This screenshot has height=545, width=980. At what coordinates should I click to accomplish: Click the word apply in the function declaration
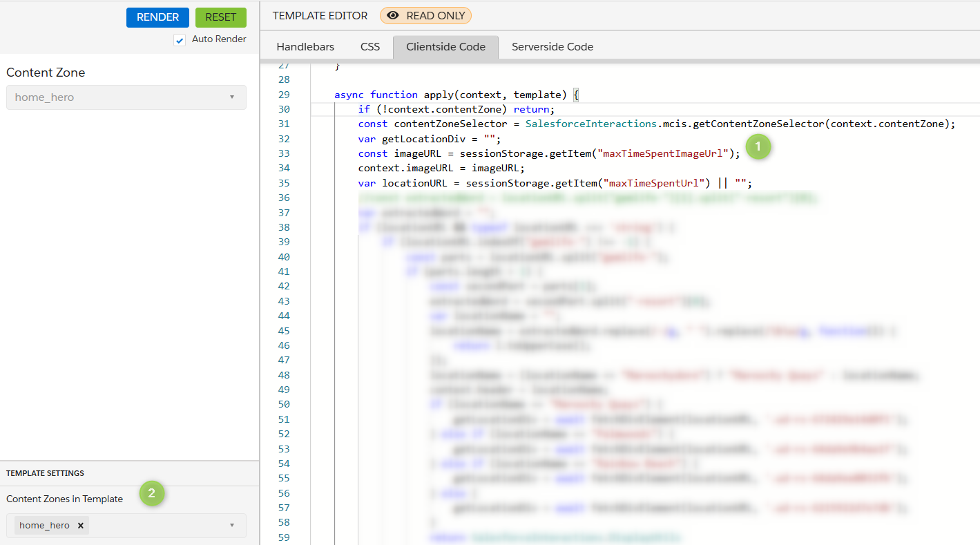click(x=439, y=95)
